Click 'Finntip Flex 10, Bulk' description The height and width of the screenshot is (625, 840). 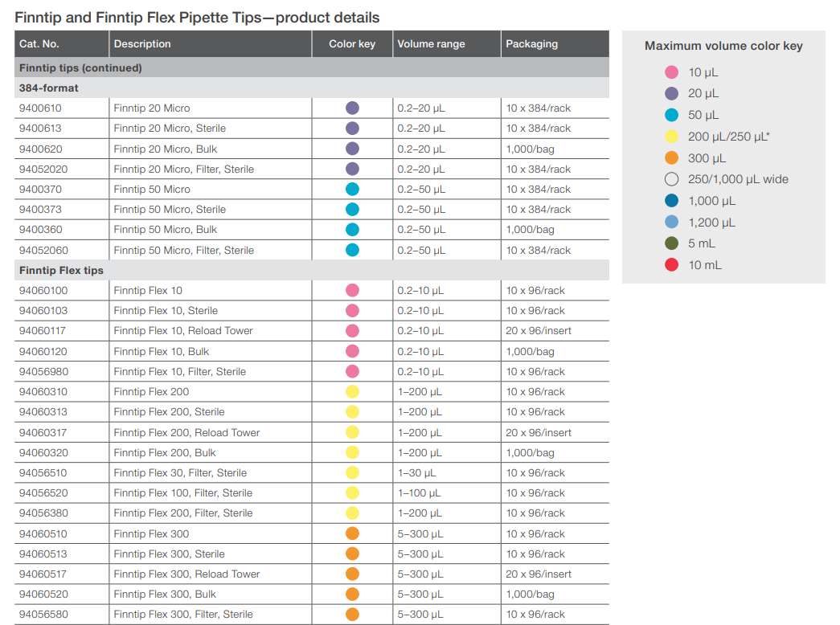[x=162, y=351]
